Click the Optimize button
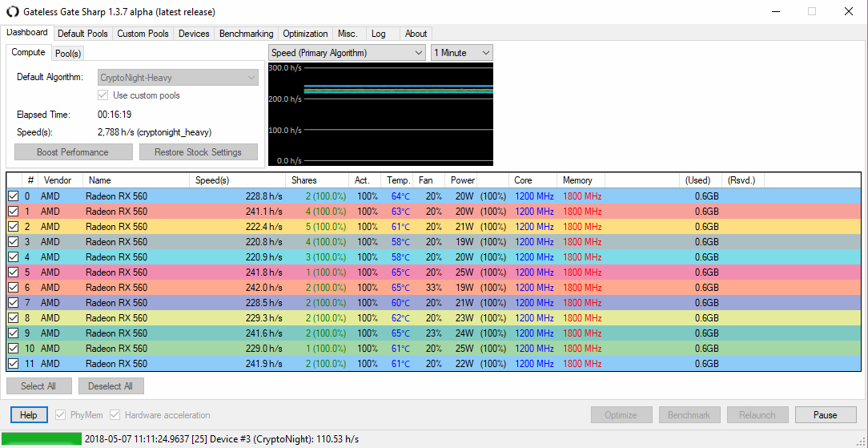This screenshot has height=448, width=868. tap(621, 415)
